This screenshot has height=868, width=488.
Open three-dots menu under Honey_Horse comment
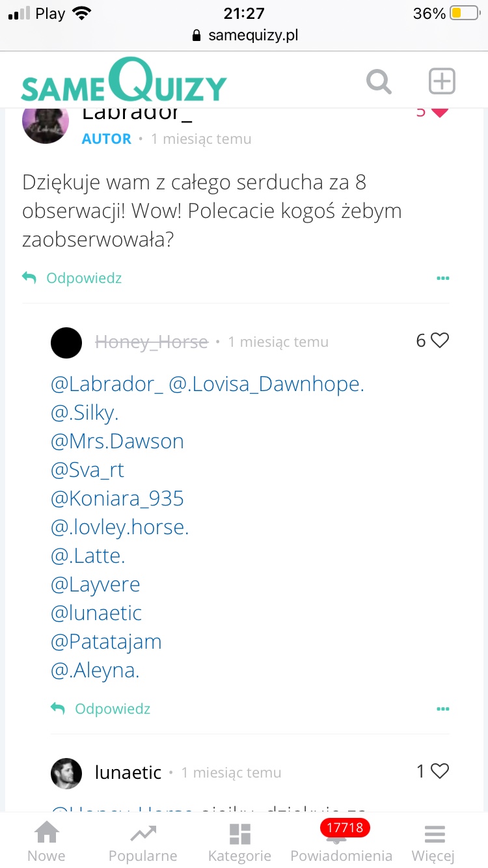tap(443, 709)
